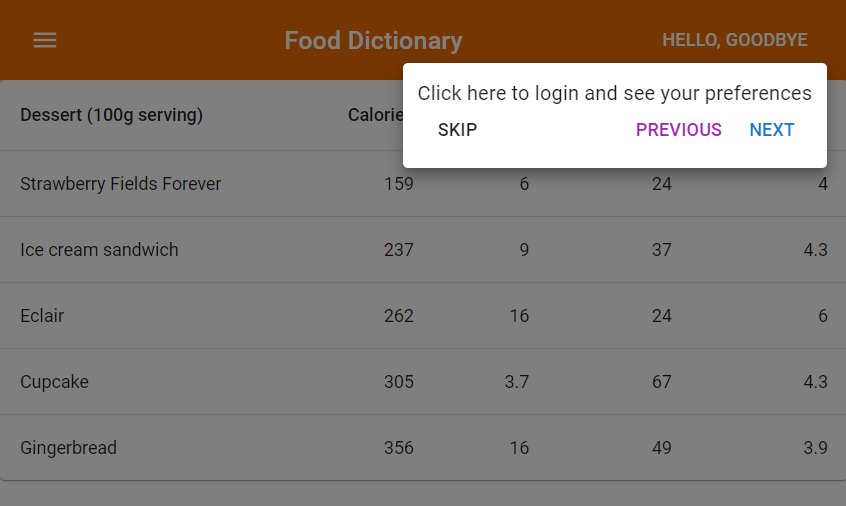Click Gingerbread's 3.9 value in last column

[x=815, y=448]
